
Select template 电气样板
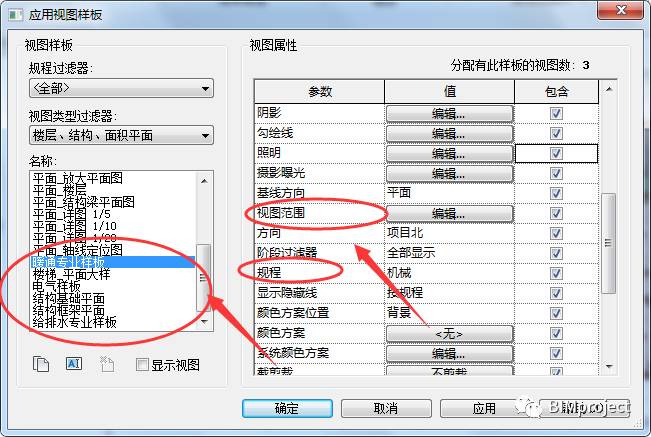click(x=56, y=286)
